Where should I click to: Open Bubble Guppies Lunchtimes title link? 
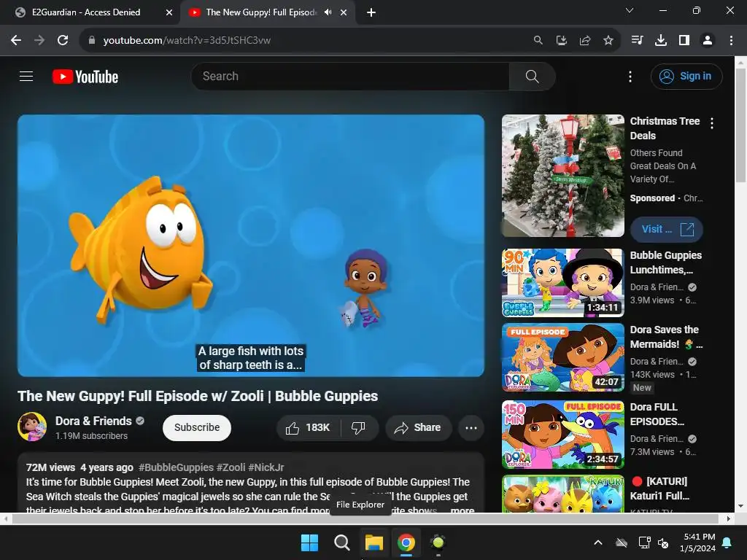[665, 262]
